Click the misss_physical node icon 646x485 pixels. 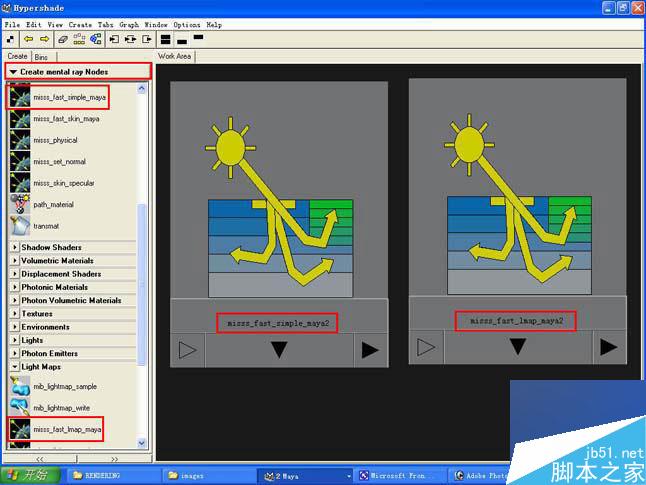tap(20, 140)
